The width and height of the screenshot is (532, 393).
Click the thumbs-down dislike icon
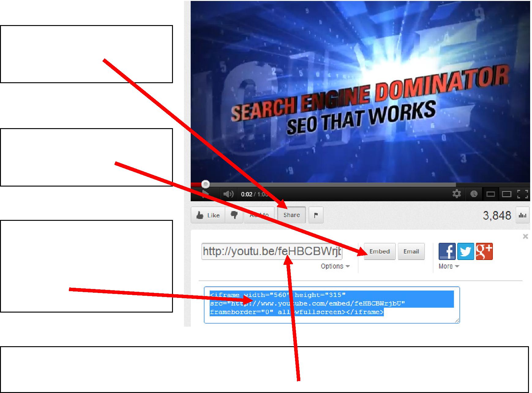234,215
